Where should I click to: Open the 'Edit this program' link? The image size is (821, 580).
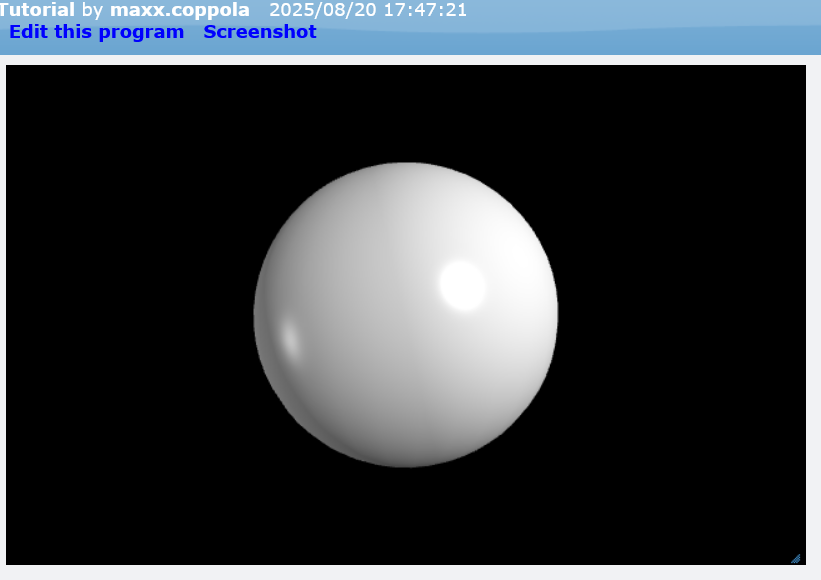pyautogui.click(x=96, y=32)
